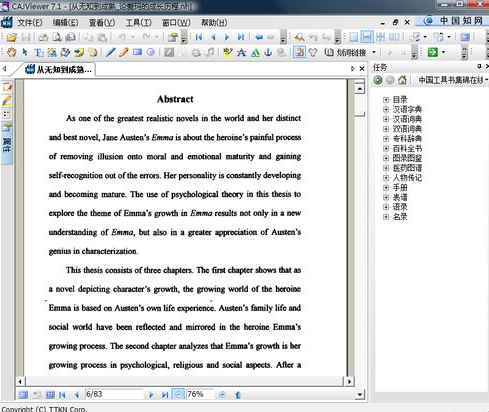Open the 知网链接 dropdown arrow

point(374,52)
